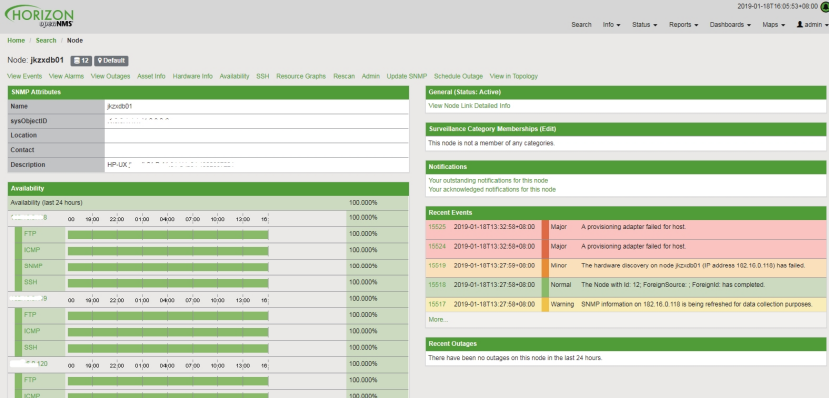830x398 pixels.
Task: Open View Outages link
Action: (111, 77)
